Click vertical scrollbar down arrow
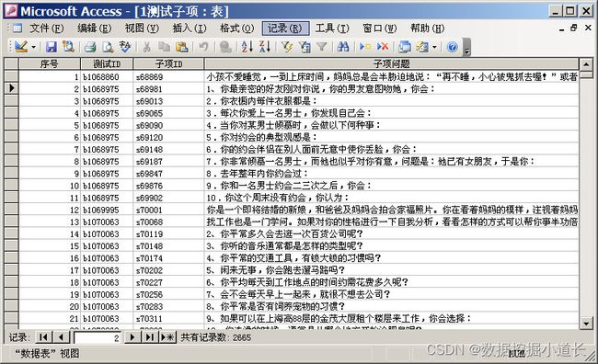This screenshot has height=364, width=598. pos(586,324)
